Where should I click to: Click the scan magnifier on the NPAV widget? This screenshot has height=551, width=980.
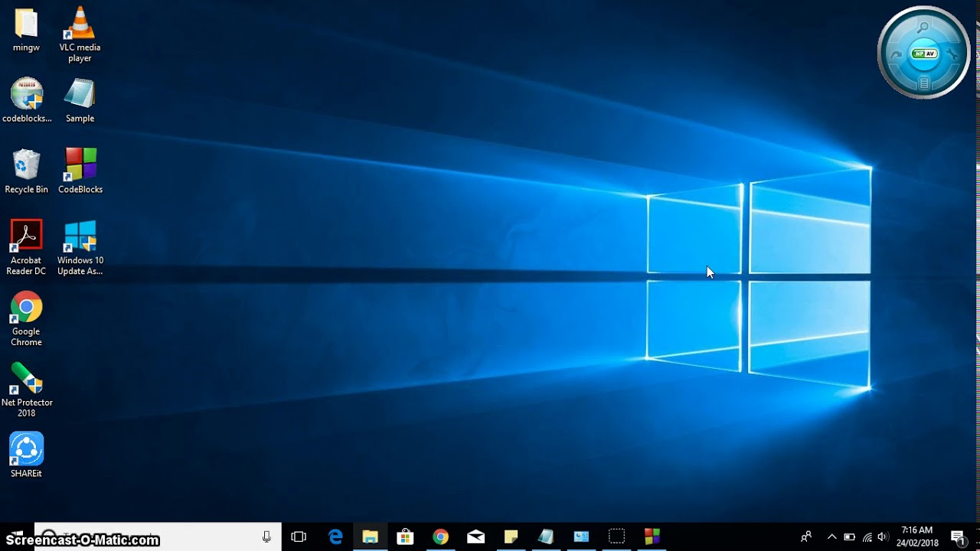point(923,27)
